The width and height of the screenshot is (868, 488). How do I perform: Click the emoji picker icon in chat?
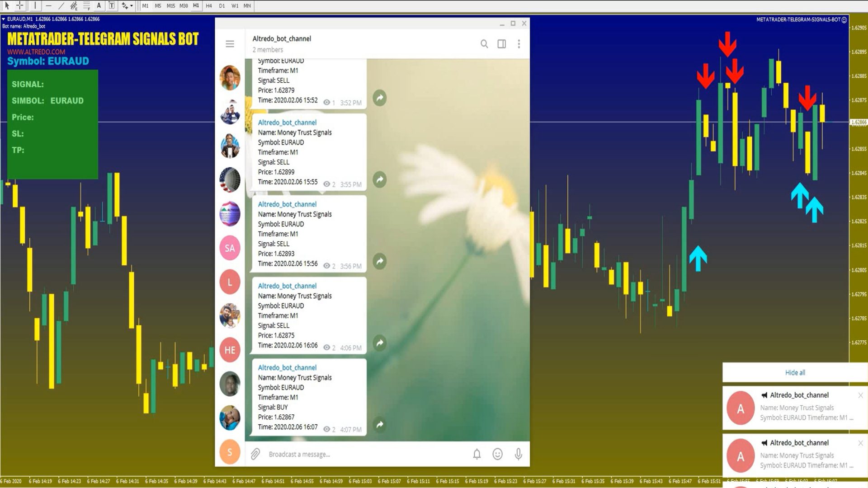[x=497, y=454]
